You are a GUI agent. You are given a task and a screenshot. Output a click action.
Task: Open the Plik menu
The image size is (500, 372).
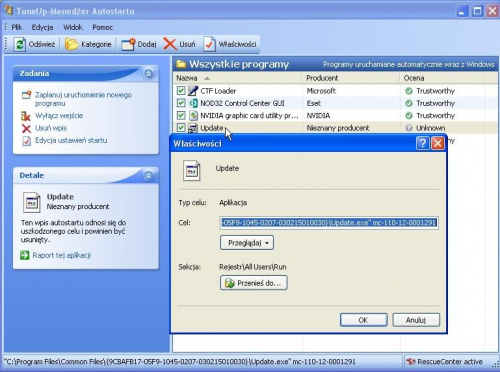coord(17,27)
